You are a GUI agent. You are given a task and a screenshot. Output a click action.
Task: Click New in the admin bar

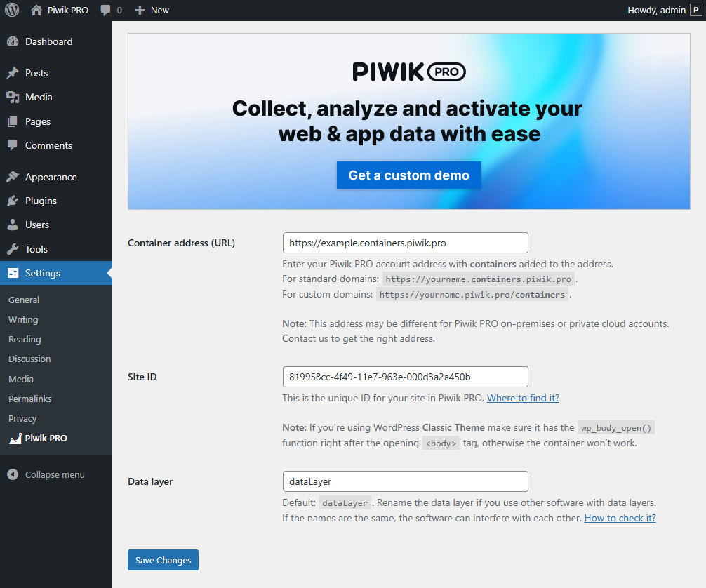point(160,11)
